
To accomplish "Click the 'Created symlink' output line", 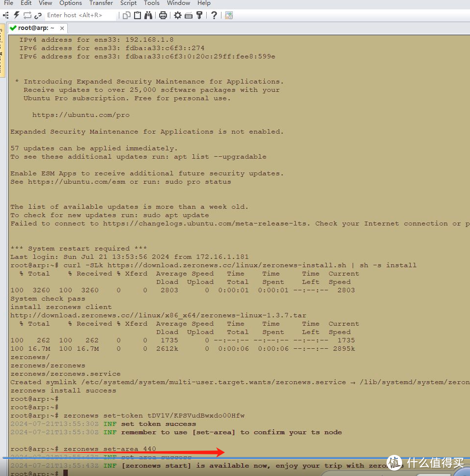I will pyautogui.click(x=240, y=382).
